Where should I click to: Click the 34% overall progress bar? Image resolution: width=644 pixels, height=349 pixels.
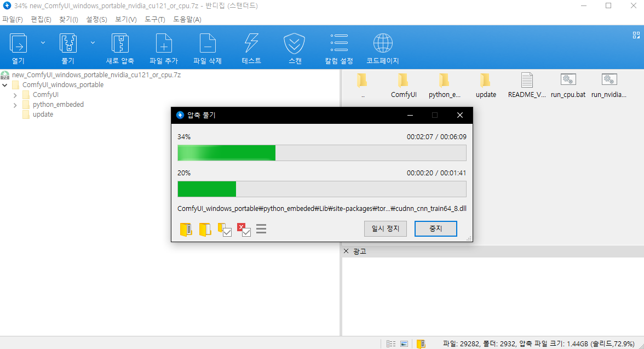point(321,152)
